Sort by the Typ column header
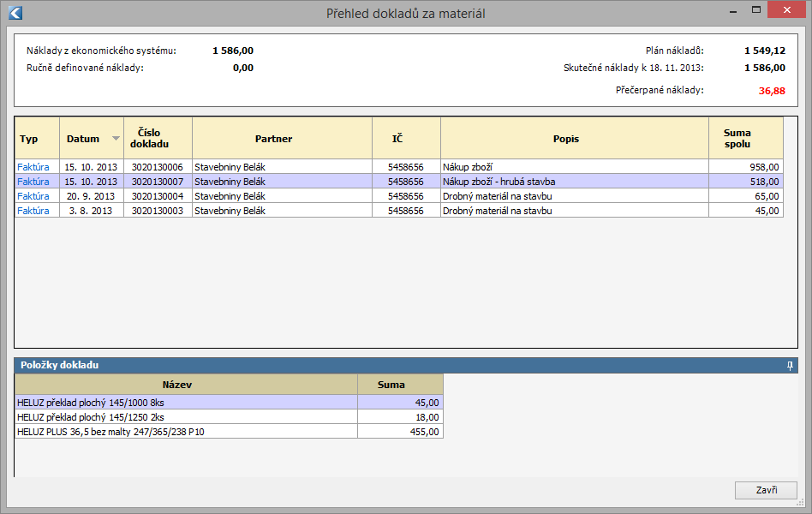Image resolution: width=812 pixels, height=514 pixels. [38, 138]
